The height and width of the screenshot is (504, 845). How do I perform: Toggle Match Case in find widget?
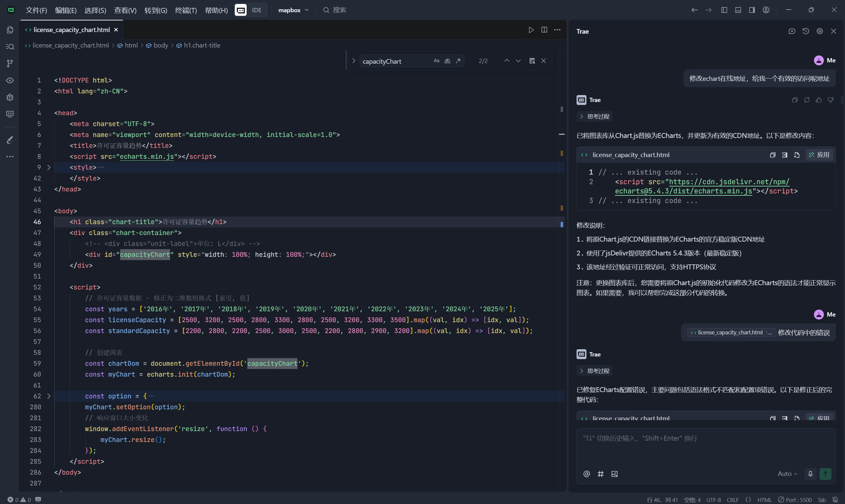point(436,61)
